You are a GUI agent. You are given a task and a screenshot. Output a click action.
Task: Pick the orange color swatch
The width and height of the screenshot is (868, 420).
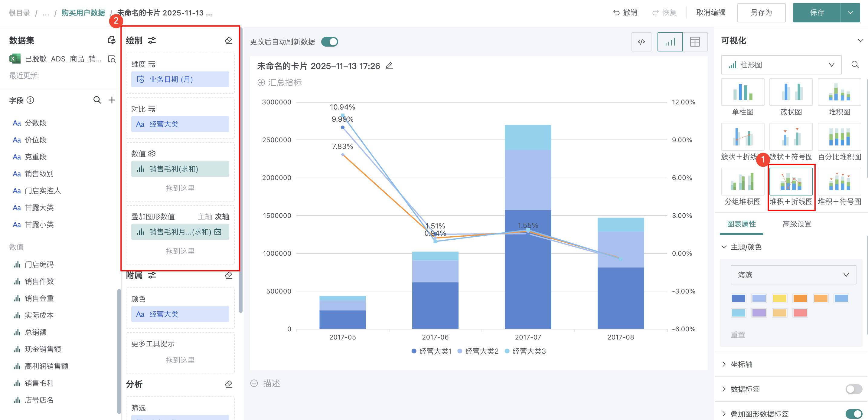(x=800, y=298)
